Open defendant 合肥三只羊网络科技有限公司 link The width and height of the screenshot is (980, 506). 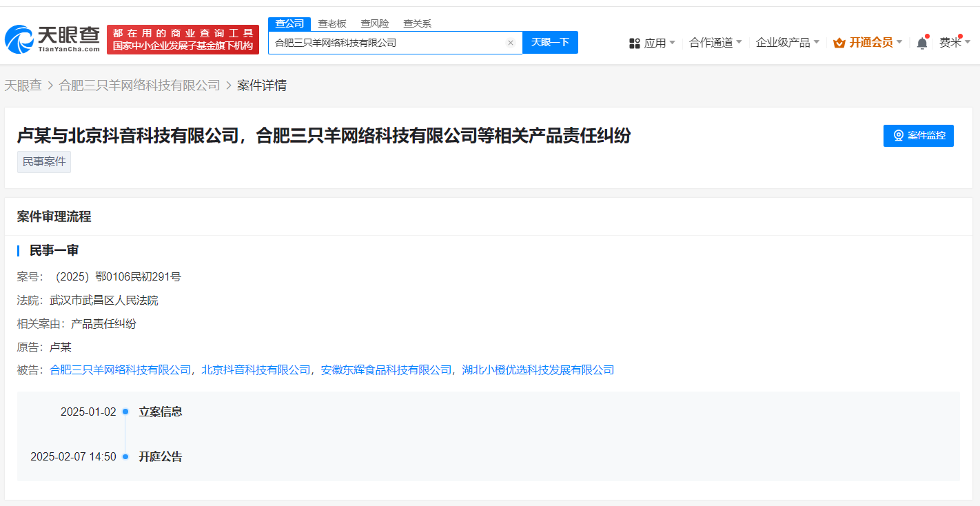pos(121,370)
